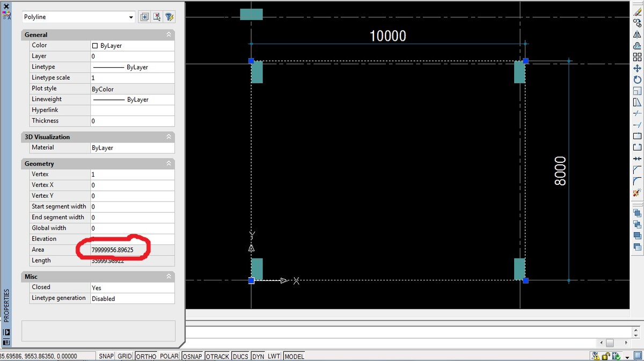Image resolution: width=644 pixels, height=361 pixels.
Task: Collapse the 3D Visualization section
Action: pyautogui.click(x=169, y=136)
